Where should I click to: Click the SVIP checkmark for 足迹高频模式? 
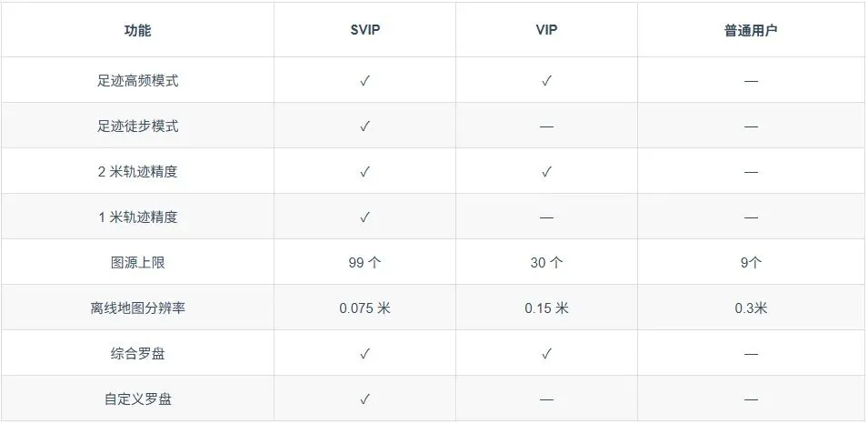(x=364, y=81)
